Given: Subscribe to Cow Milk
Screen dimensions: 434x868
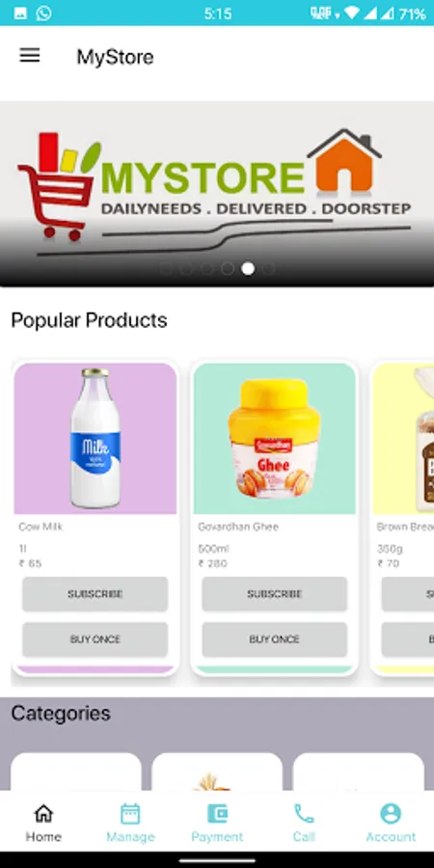Looking at the screenshot, I should tap(95, 594).
